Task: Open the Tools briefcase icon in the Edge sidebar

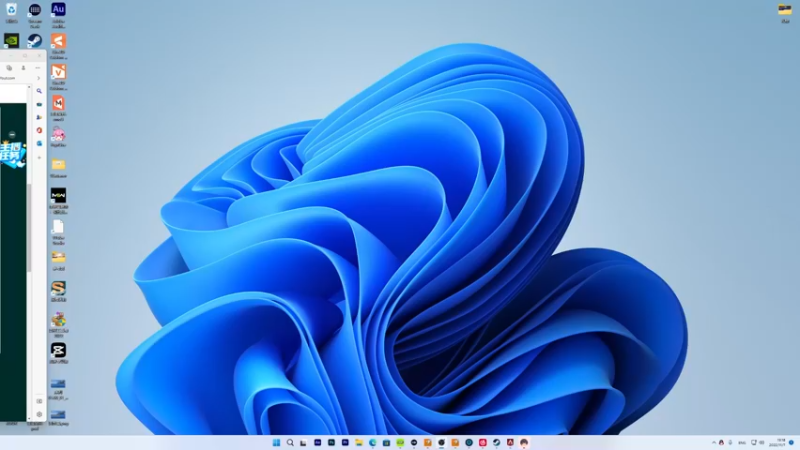Action: (39, 104)
